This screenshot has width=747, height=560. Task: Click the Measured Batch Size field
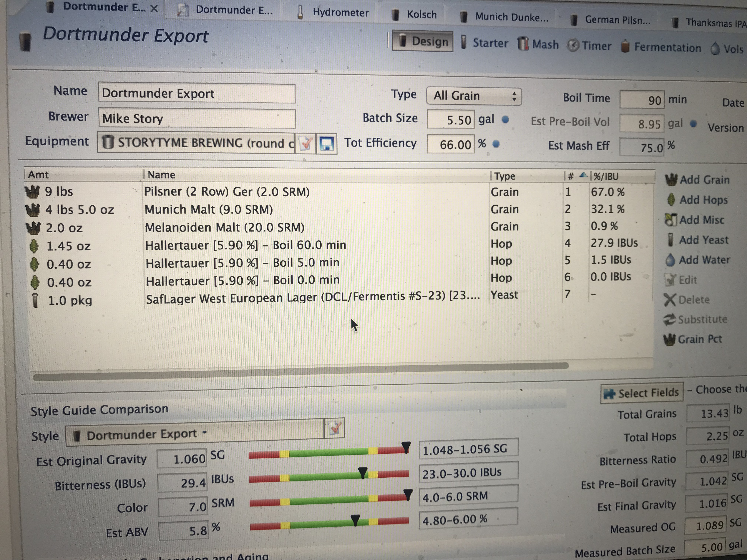click(x=704, y=548)
